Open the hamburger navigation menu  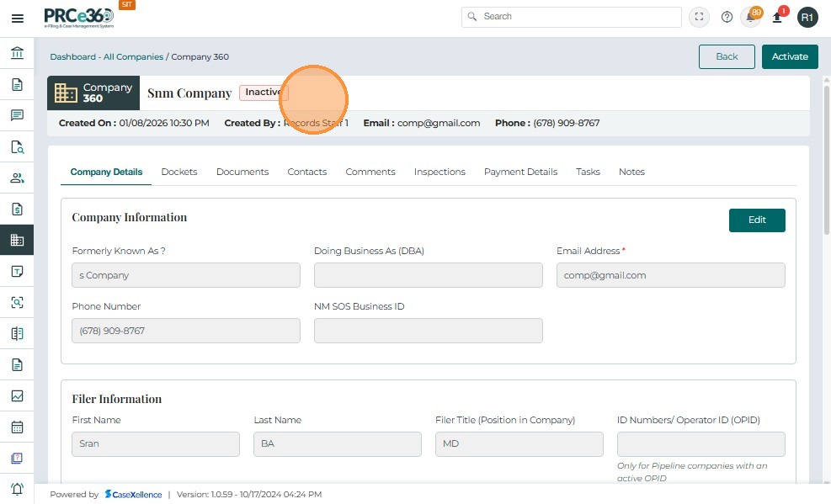(17, 18)
